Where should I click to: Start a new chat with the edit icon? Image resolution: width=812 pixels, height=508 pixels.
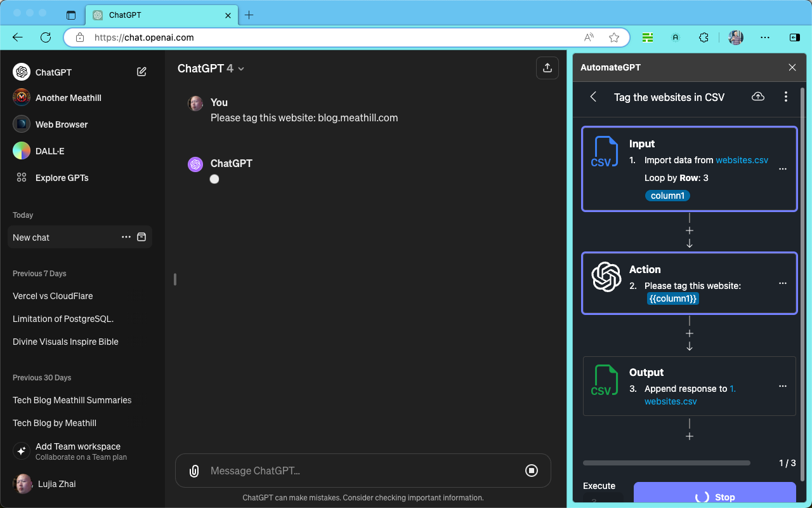point(141,72)
